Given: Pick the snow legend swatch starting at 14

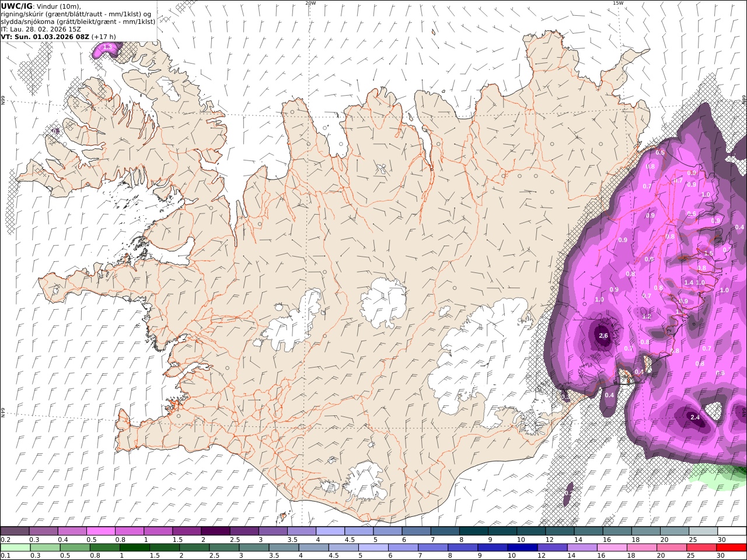Looking at the screenshot, I should coord(588,531).
